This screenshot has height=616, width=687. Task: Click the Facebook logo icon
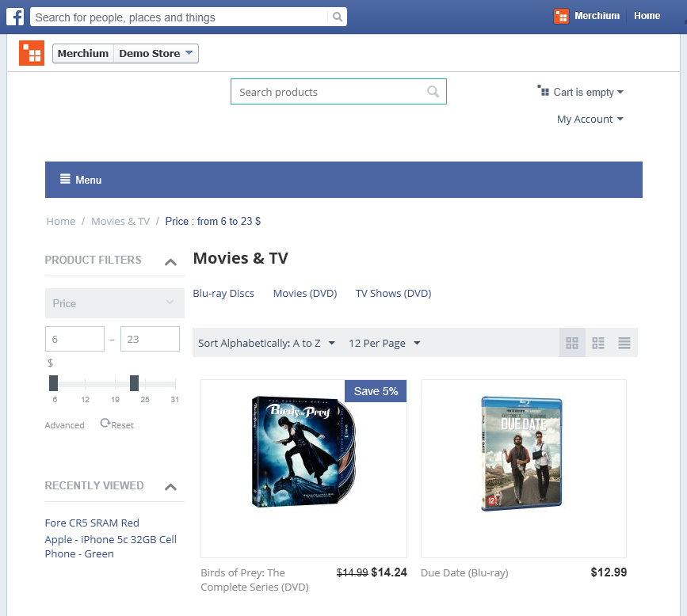[15, 17]
